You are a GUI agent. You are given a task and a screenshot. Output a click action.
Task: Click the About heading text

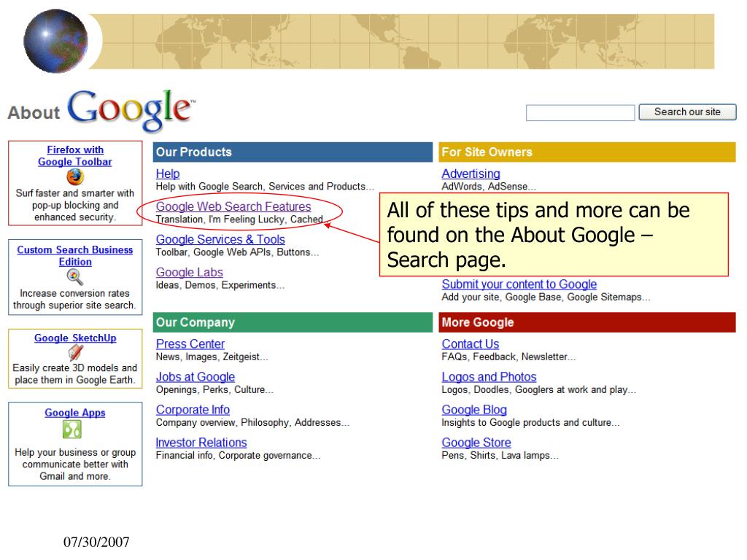click(x=34, y=113)
